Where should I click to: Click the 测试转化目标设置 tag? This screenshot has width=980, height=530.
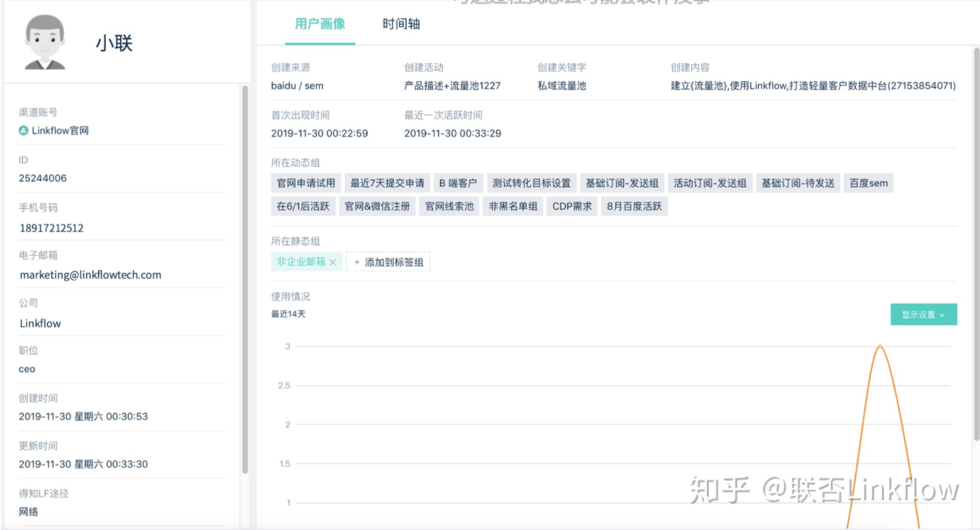point(532,183)
